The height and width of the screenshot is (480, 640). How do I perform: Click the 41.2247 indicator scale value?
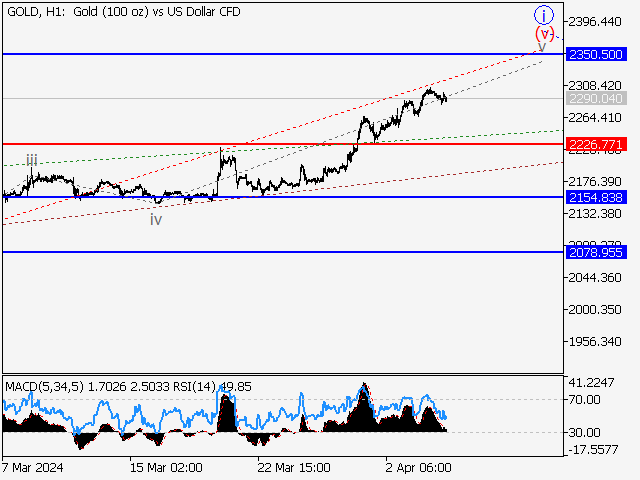click(x=591, y=382)
